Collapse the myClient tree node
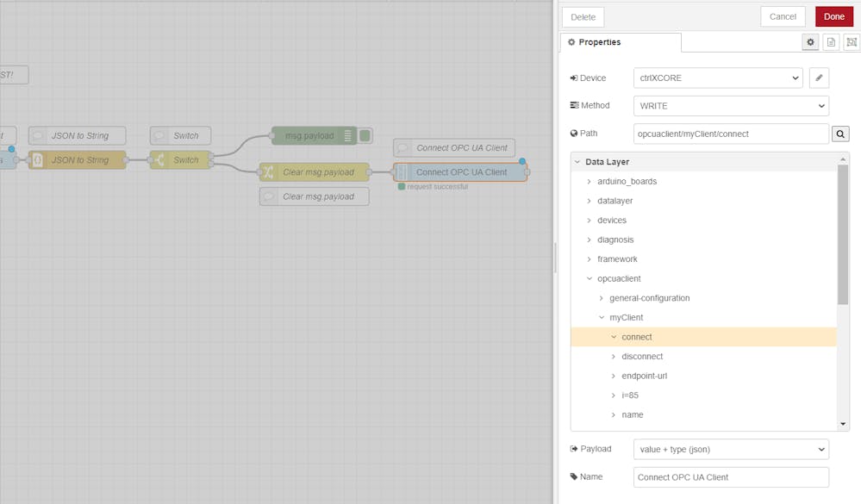The height and width of the screenshot is (504, 861). click(602, 317)
